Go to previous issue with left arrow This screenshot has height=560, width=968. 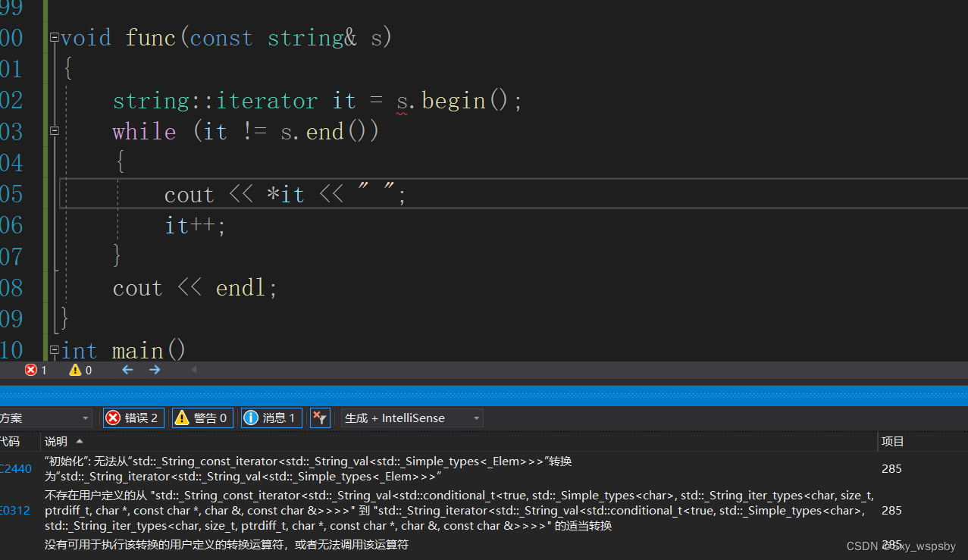click(127, 370)
